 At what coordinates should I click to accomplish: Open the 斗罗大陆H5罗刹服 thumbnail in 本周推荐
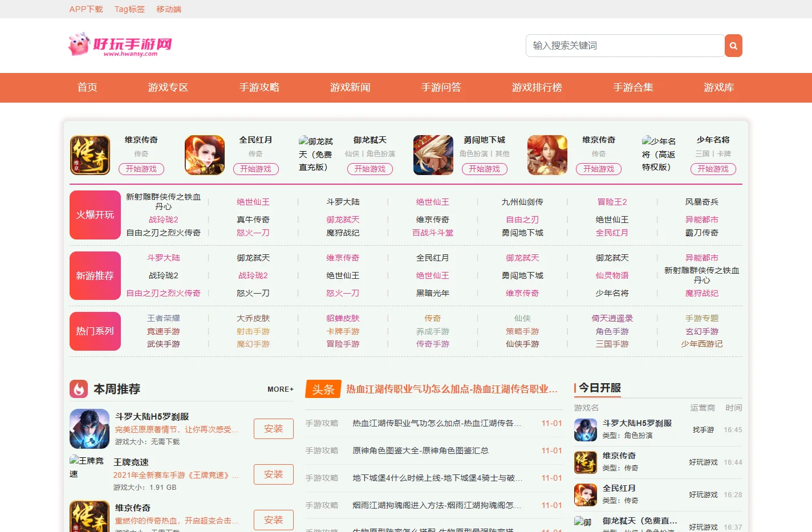click(x=90, y=429)
